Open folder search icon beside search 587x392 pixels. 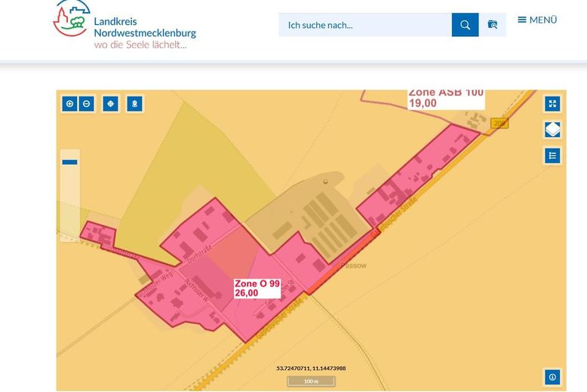coord(493,25)
